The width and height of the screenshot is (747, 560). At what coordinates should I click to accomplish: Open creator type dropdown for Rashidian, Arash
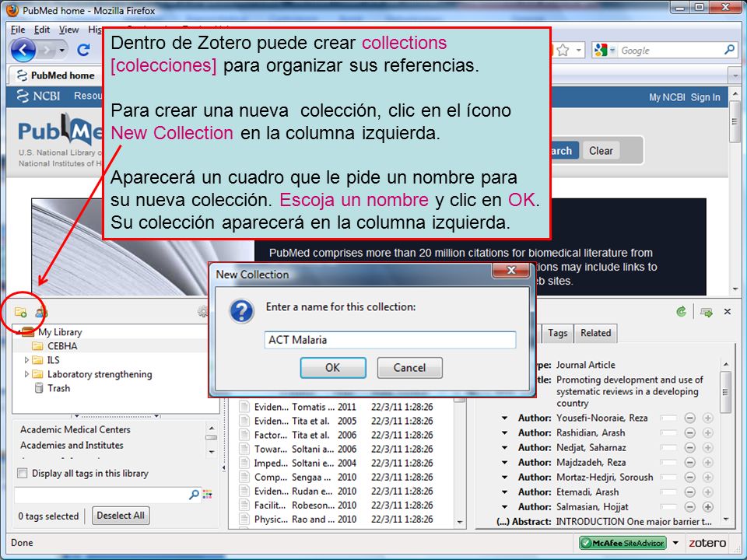pyautogui.click(x=504, y=433)
